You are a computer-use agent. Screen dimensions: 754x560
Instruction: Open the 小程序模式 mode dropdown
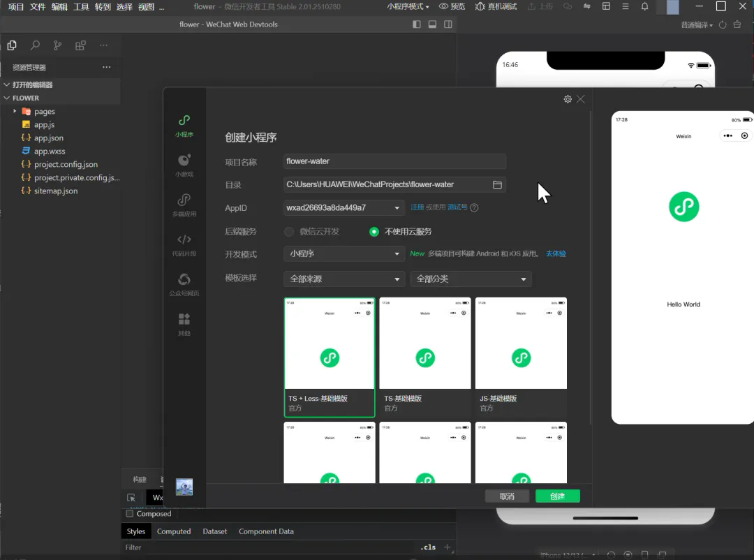tap(408, 6)
